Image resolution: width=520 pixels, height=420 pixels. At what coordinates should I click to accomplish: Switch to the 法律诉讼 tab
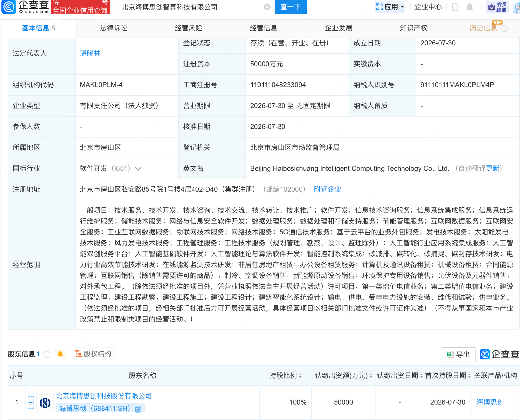[x=114, y=28]
